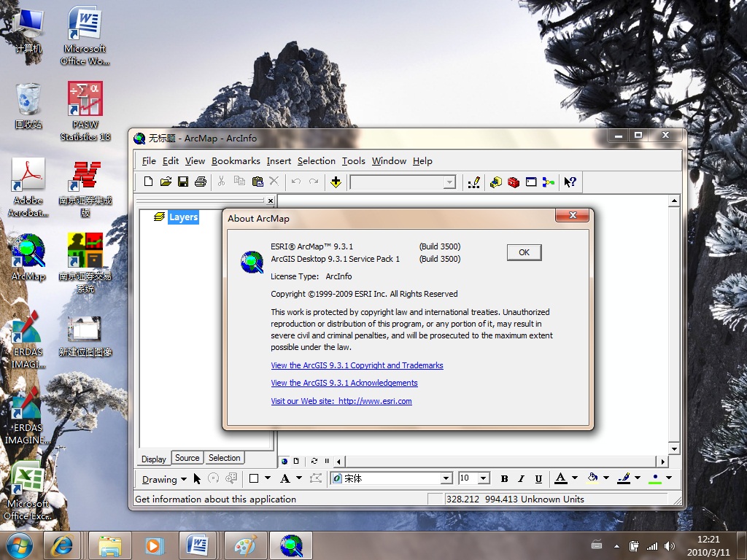Click the Add Data yellow plus icon

(336, 182)
